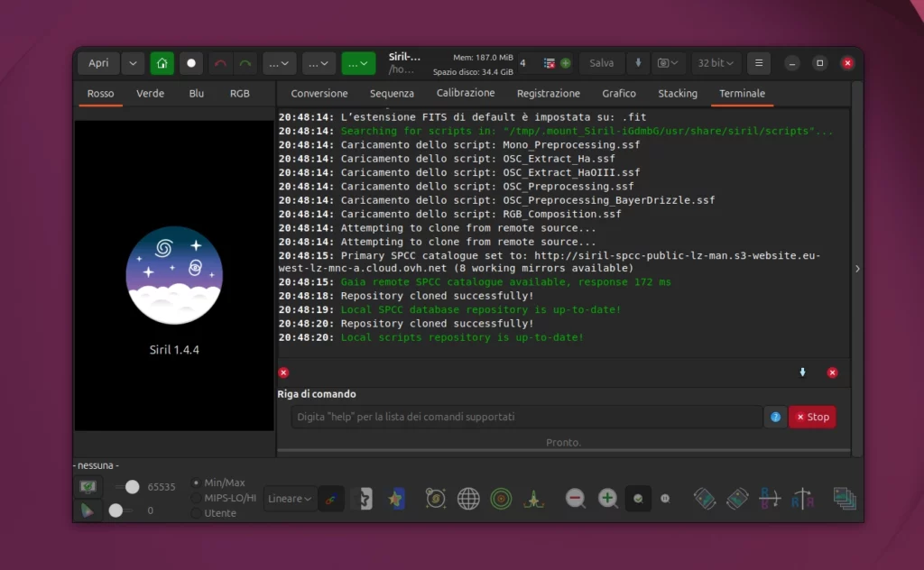
Task: Click the red Stop button
Action: click(813, 417)
